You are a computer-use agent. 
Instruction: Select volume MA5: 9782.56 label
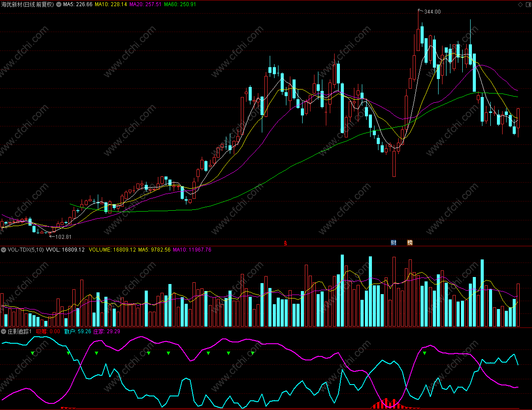tap(154, 250)
